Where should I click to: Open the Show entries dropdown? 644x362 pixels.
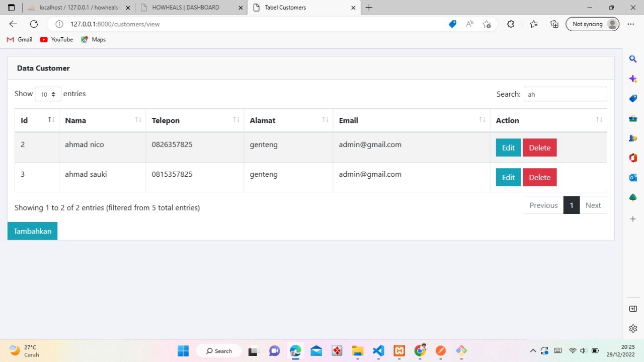48,94
